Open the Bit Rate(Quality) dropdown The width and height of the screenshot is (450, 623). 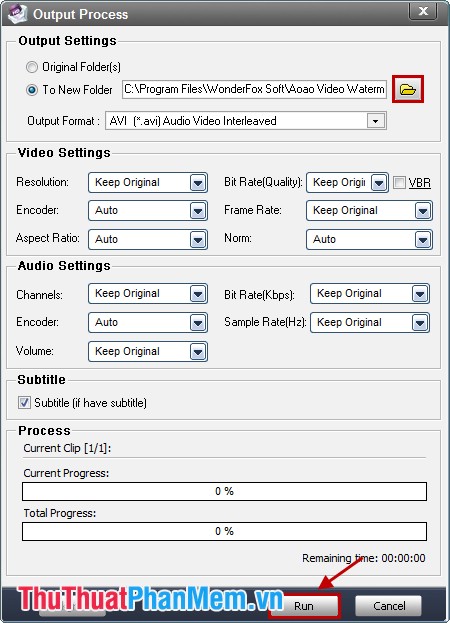347,182
